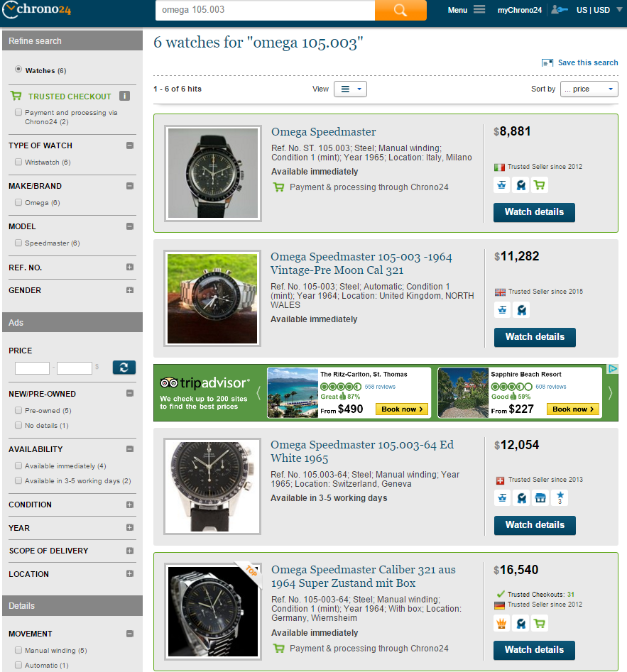The height and width of the screenshot is (672, 627).
Task: Click the price filter refresh button
Action: point(124,367)
